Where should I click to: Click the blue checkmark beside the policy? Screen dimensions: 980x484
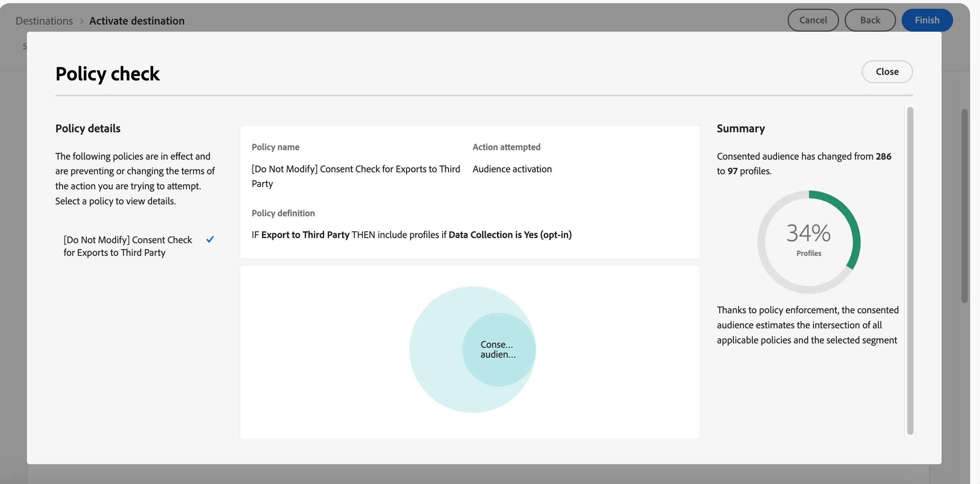pyautogui.click(x=210, y=239)
